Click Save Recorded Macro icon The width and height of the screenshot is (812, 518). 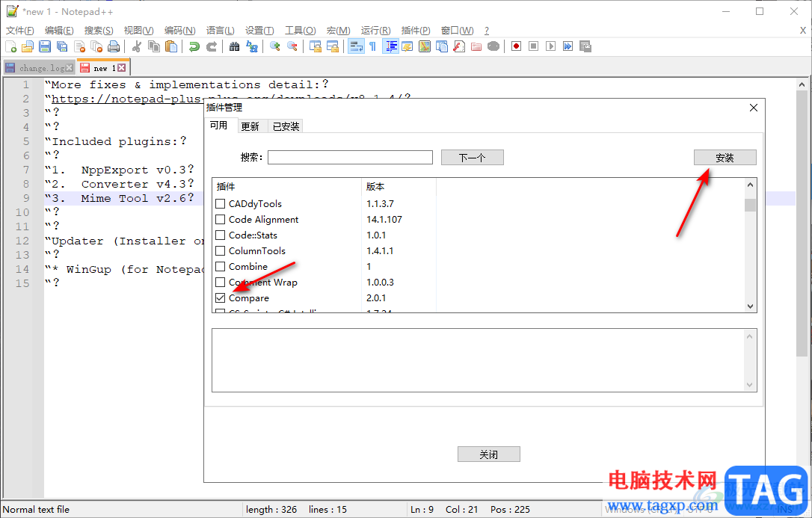pyautogui.click(x=585, y=46)
